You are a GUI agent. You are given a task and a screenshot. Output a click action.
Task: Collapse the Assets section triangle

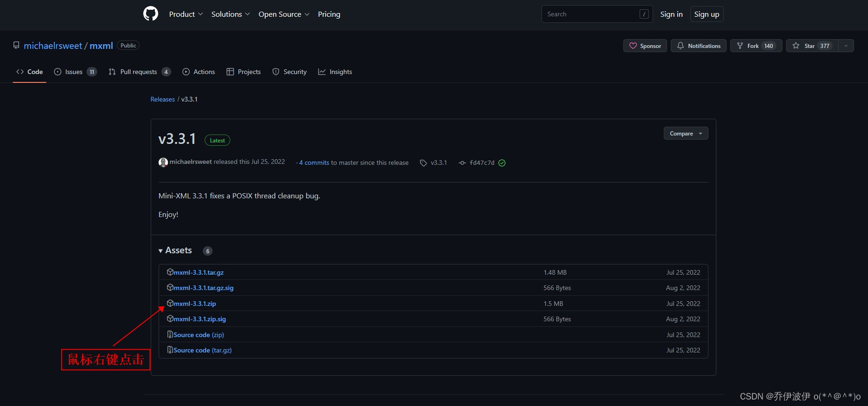[160, 251]
